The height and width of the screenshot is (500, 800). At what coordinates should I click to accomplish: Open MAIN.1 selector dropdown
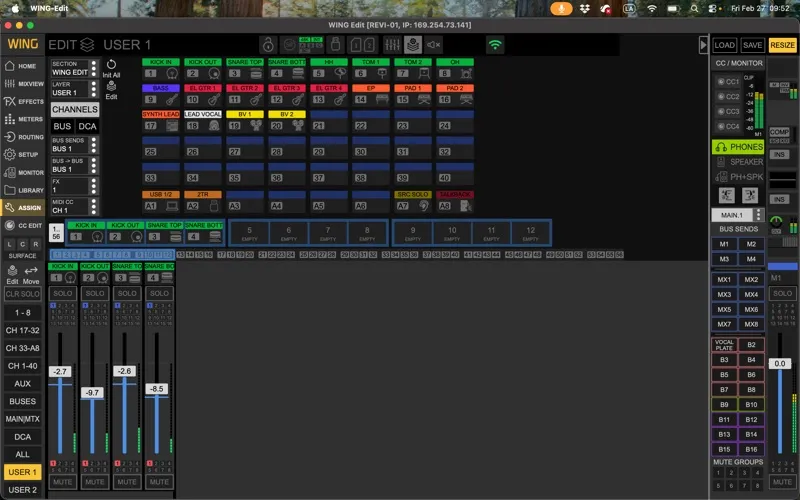(738, 215)
